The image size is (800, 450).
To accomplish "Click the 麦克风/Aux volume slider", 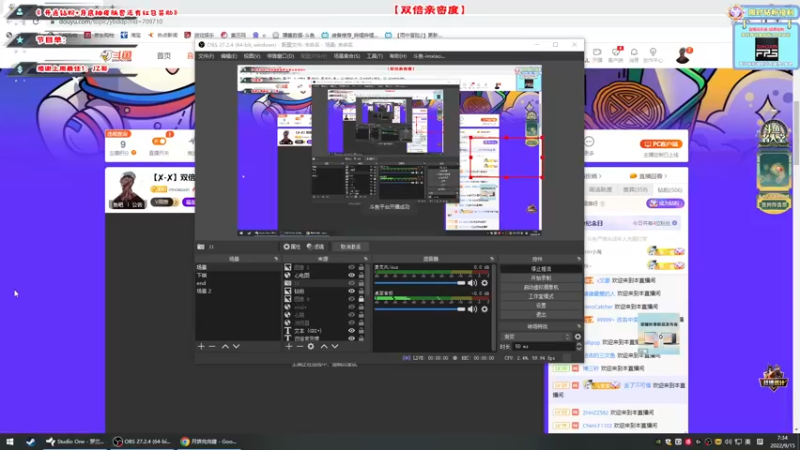I will [420, 283].
